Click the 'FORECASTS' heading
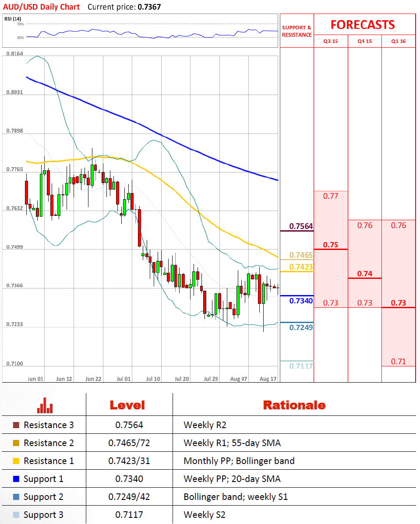This screenshot has height=524, width=420. click(x=363, y=25)
